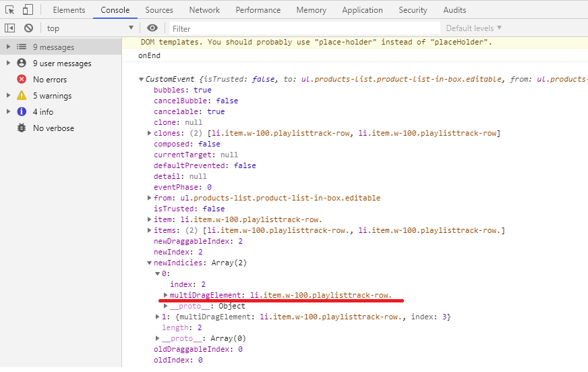Select the blue info icon
Image resolution: width=588 pixels, height=372 pixels.
[x=22, y=111]
